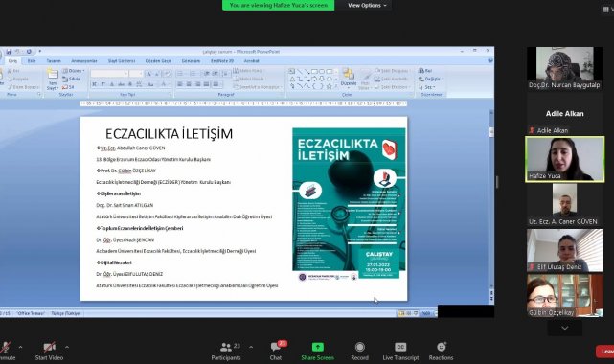Expand video options arrow beside Start Video

pyautogui.click(x=67, y=347)
